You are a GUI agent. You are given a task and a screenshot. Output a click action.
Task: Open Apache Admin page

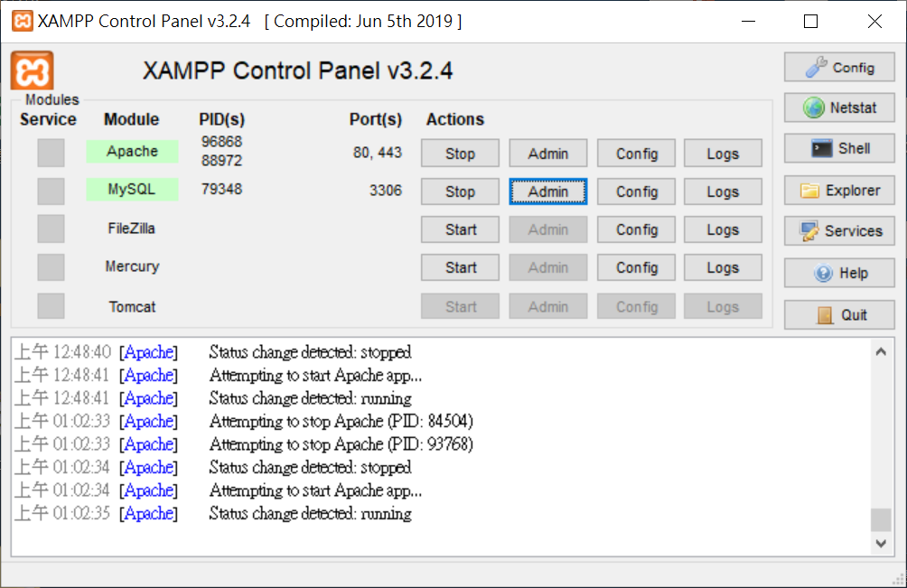click(x=547, y=154)
